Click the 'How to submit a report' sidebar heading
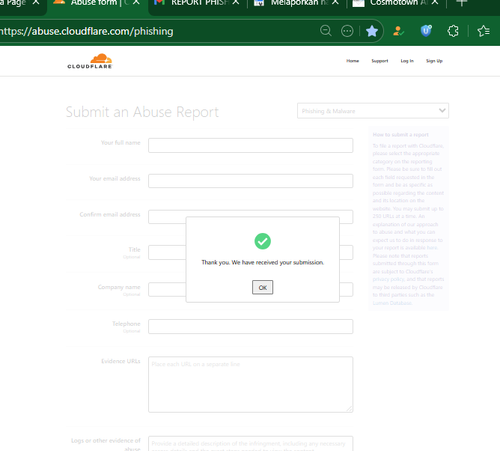The width and height of the screenshot is (500, 451). [x=401, y=135]
